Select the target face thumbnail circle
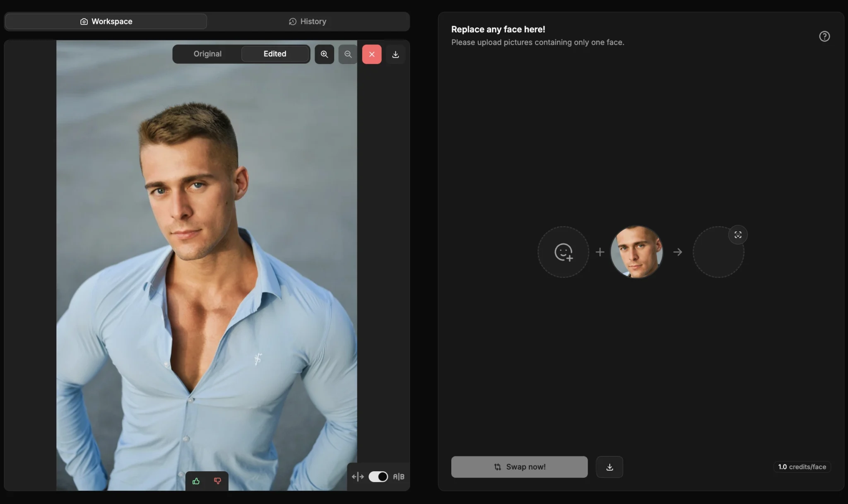The width and height of the screenshot is (848, 504). 636,252
